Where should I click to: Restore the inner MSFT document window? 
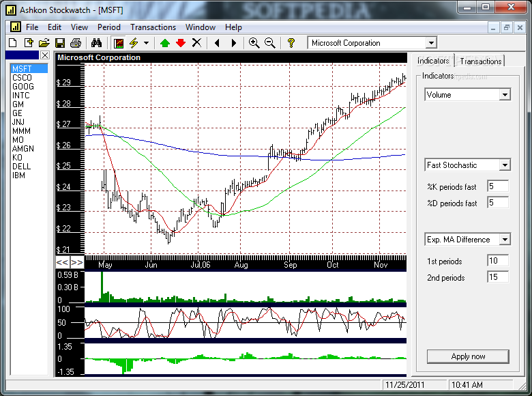(507, 27)
